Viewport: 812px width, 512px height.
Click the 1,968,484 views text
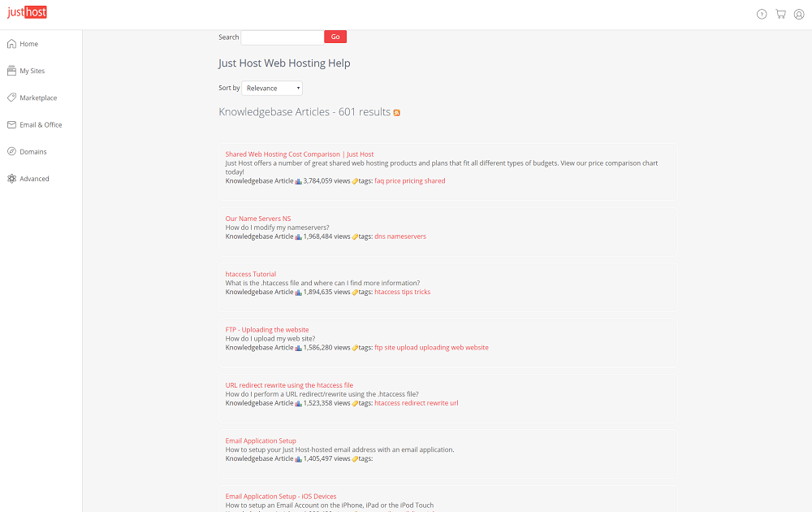click(x=326, y=236)
